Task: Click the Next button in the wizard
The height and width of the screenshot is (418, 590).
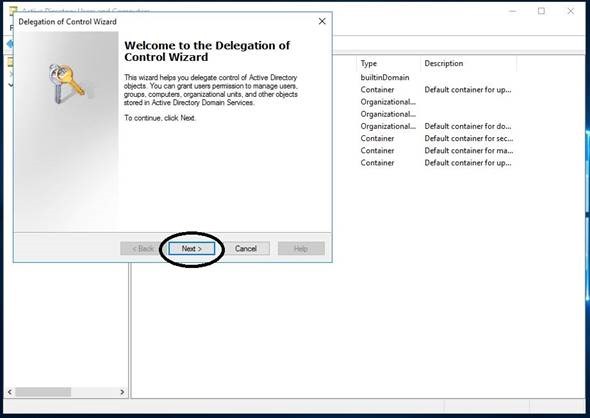Action: point(192,249)
